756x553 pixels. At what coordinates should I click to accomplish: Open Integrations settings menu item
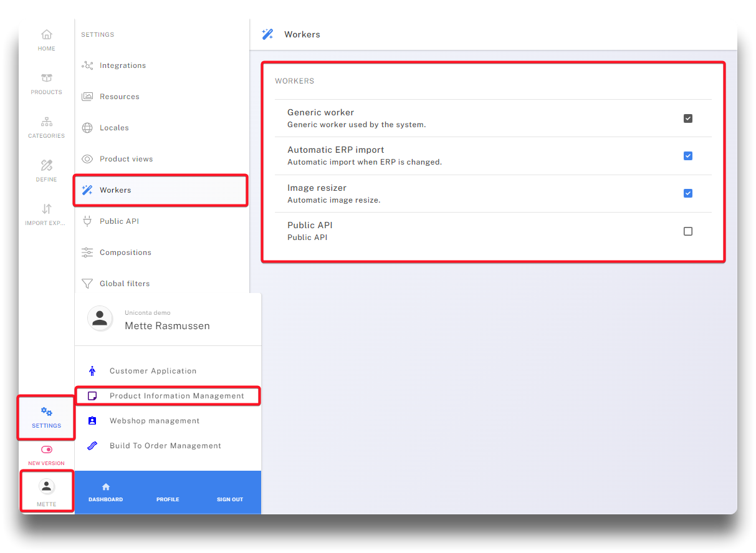tap(123, 65)
